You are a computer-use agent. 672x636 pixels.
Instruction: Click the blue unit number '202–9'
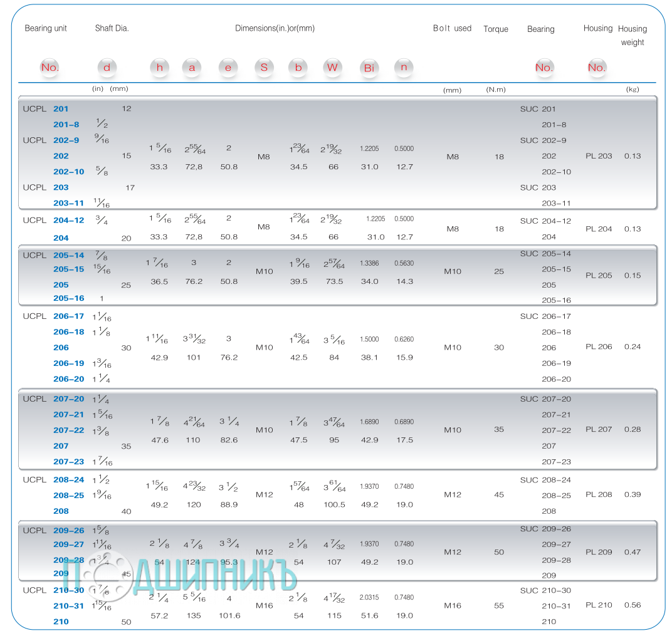(x=66, y=140)
